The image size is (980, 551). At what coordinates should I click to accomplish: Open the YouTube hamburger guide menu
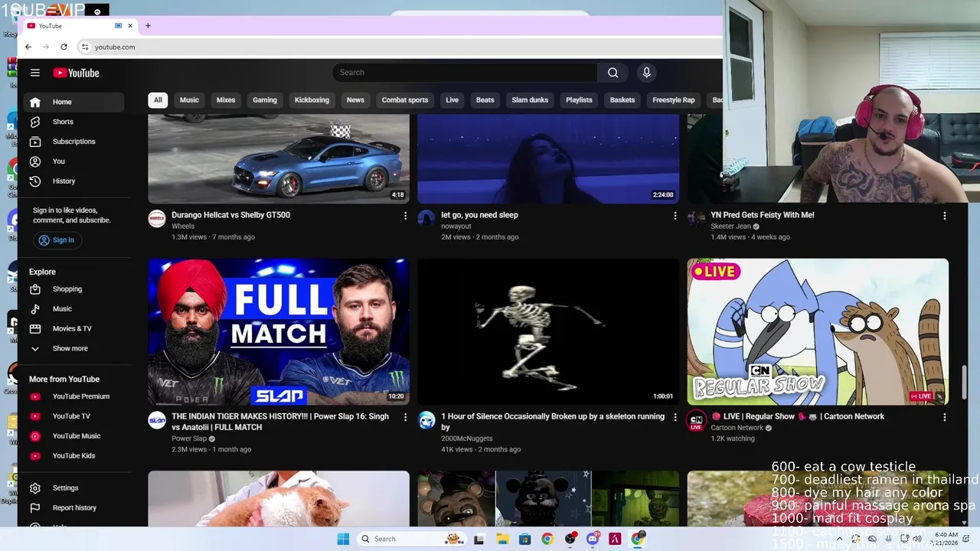pos(35,73)
